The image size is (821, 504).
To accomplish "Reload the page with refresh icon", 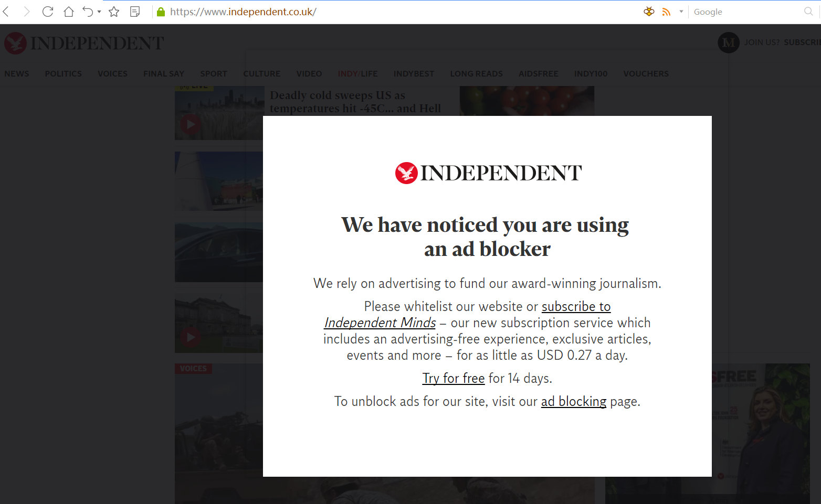I will (x=48, y=12).
